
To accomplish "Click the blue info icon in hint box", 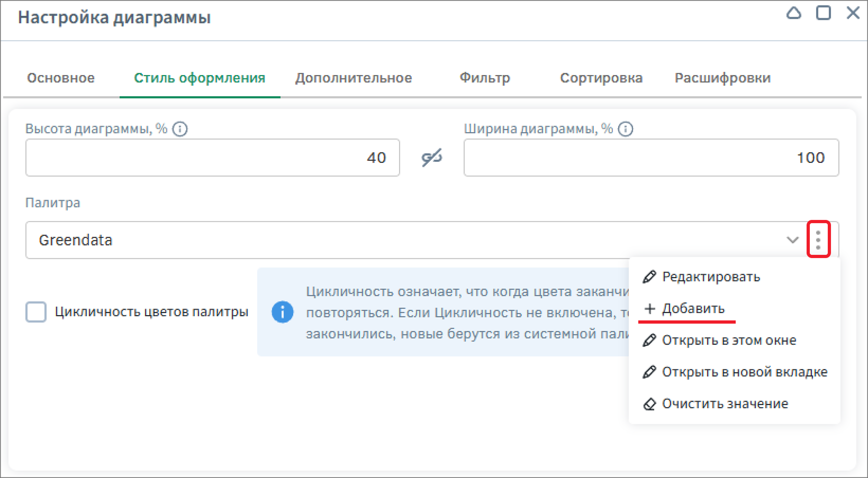I will click(x=282, y=312).
